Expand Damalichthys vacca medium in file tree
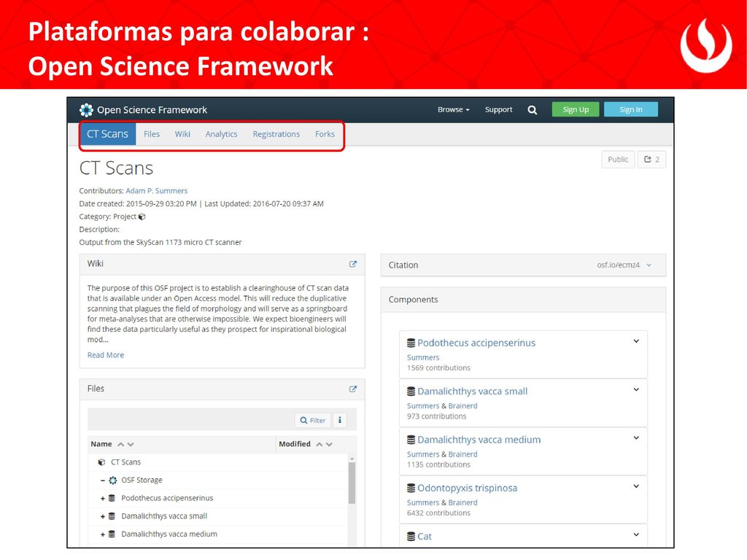The image size is (747, 560). coord(103,534)
